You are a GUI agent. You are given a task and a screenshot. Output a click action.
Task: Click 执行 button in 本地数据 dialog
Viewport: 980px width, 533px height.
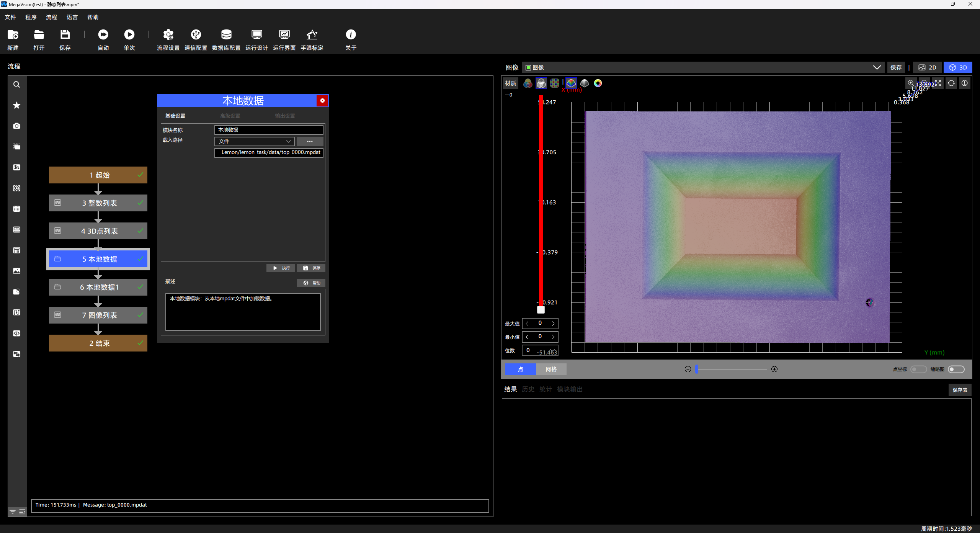click(x=281, y=268)
